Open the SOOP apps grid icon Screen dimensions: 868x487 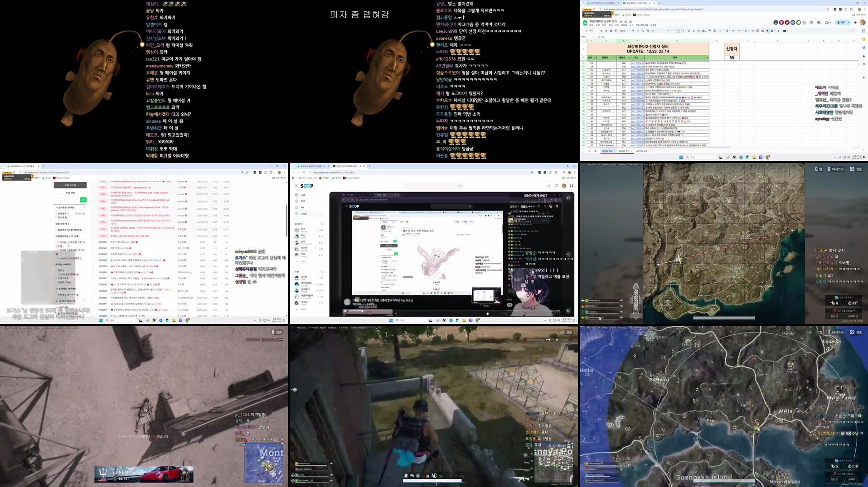(x=572, y=186)
